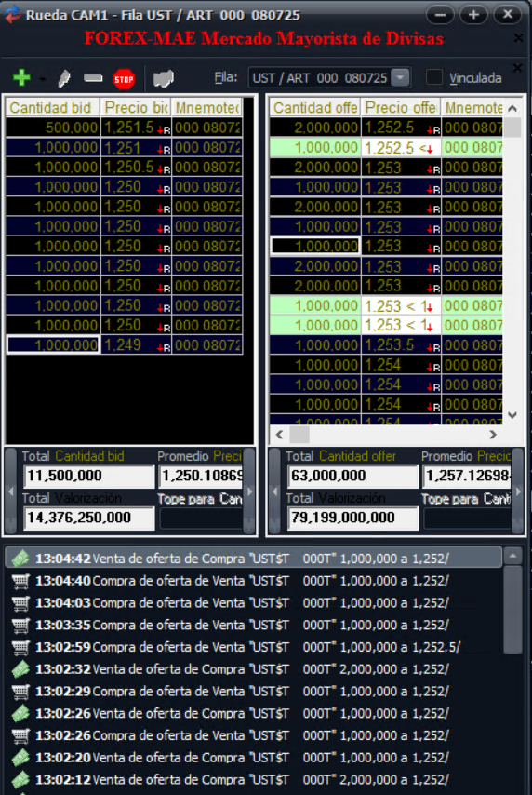532x795 pixels.
Task: Select bid price 1,251.5 cell
Action: point(135,128)
